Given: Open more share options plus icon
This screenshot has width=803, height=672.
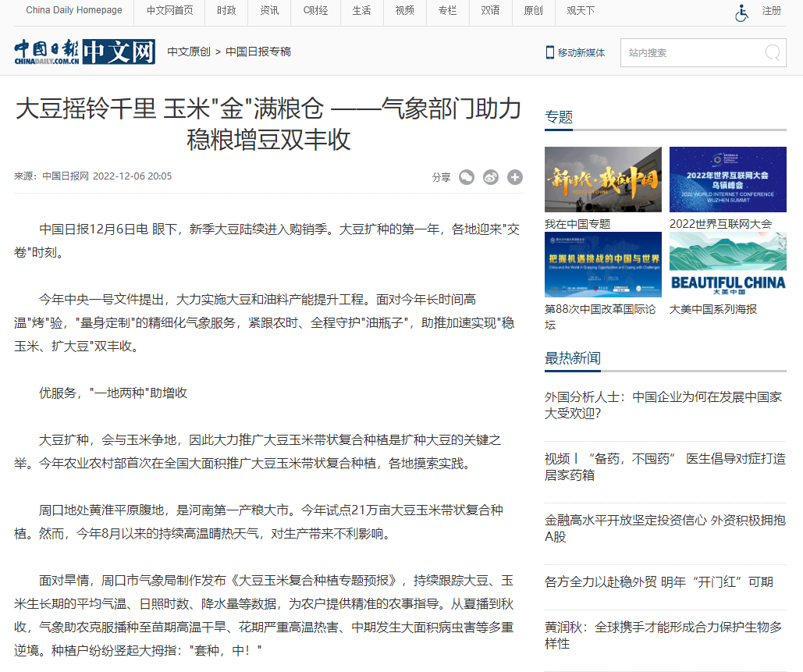Looking at the screenshot, I should [x=515, y=177].
